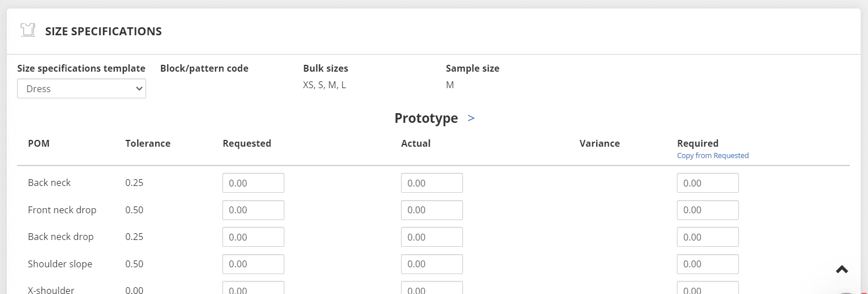The height and width of the screenshot is (294, 868).
Task: Click Actual input for Back neck drop
Action: (x=432, y=237)
